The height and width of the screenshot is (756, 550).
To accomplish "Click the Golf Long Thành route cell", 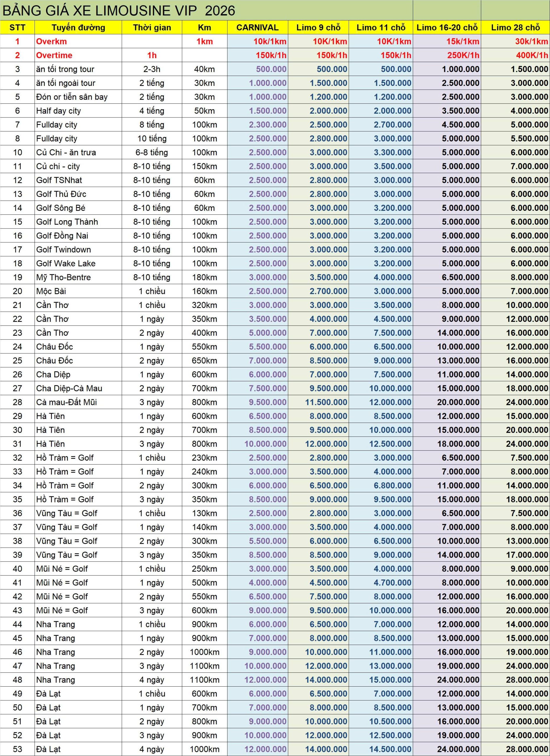I will point(67,222).
